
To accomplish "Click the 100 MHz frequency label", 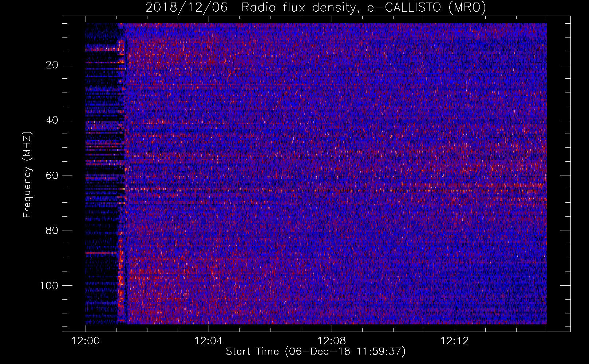I will coord(49,286).
